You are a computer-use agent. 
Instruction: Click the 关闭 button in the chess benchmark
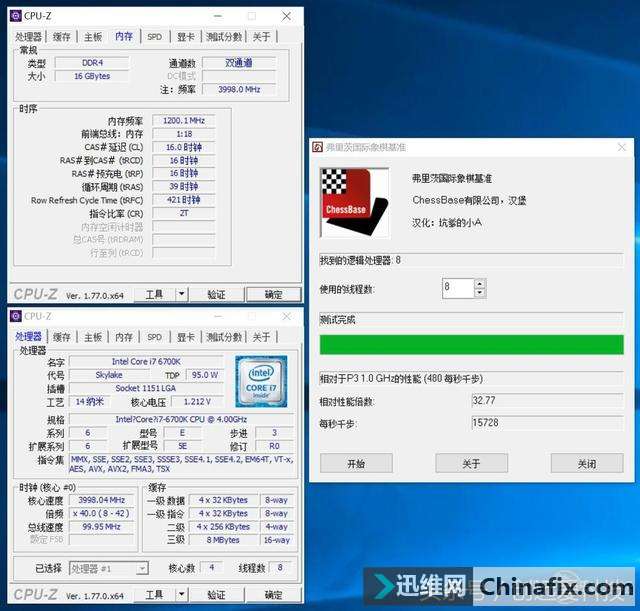click(587, 463)
